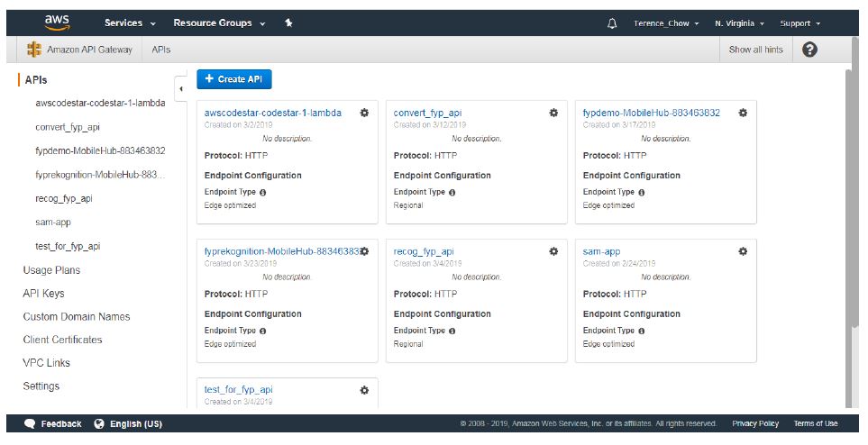The height and width of the screenshot is (445, 868).
Task: Open the Terence_Chow account dropdown
Action: [666, 23]
